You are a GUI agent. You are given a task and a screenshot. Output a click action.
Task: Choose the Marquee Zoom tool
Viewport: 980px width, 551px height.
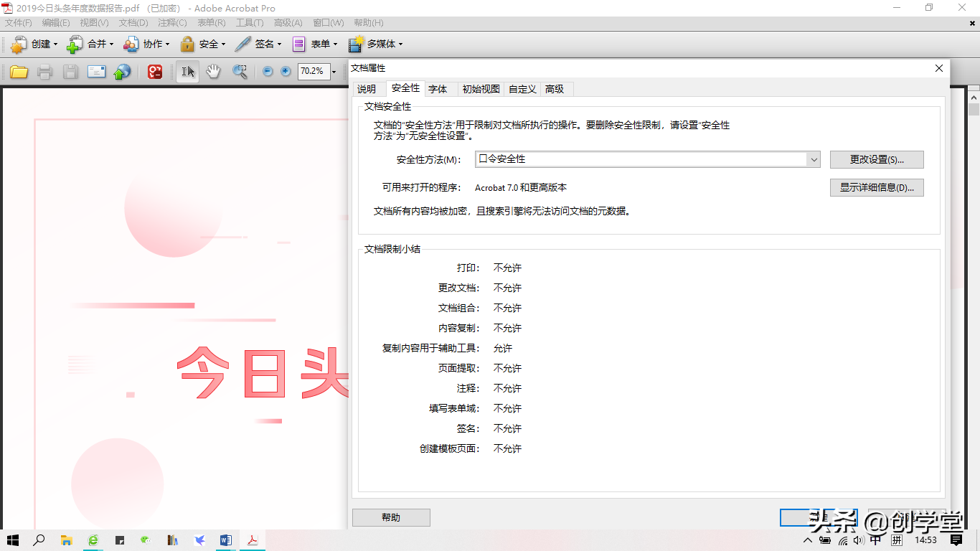click(x=240, y=72)
